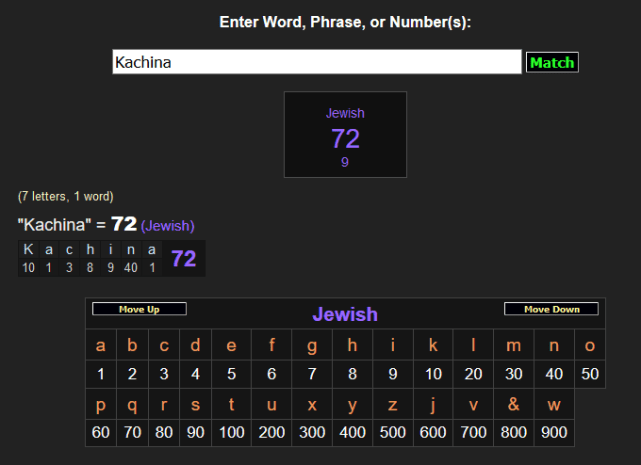Screen dimensions: 641x465
Task: Click the green Match button
Action: (x=552, y=62)
